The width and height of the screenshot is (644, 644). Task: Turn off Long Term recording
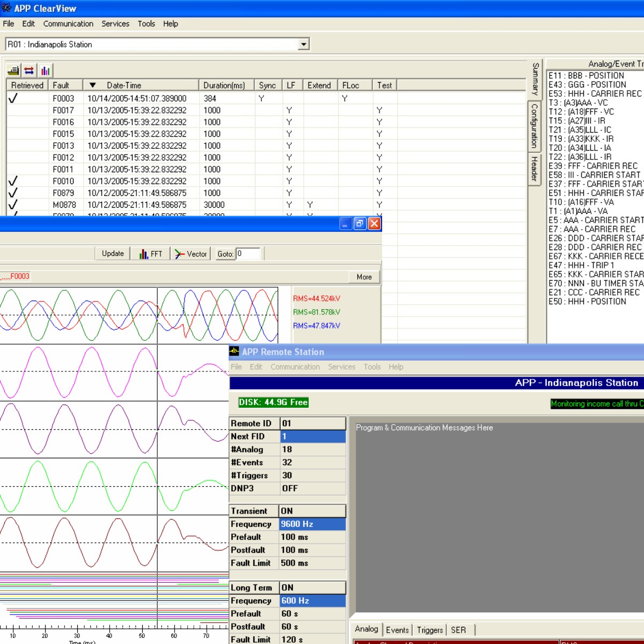point(312,587)
